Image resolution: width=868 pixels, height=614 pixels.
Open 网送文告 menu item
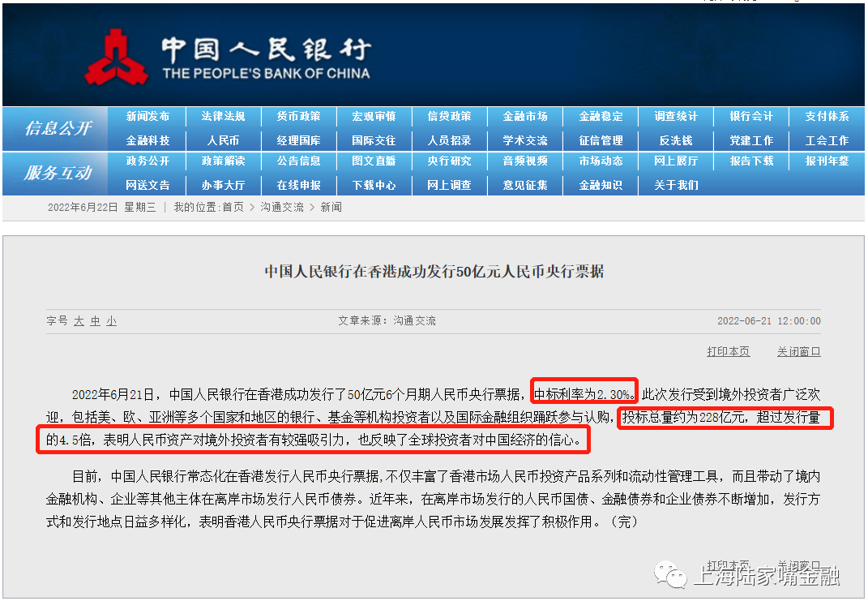(x=148, y=185)
